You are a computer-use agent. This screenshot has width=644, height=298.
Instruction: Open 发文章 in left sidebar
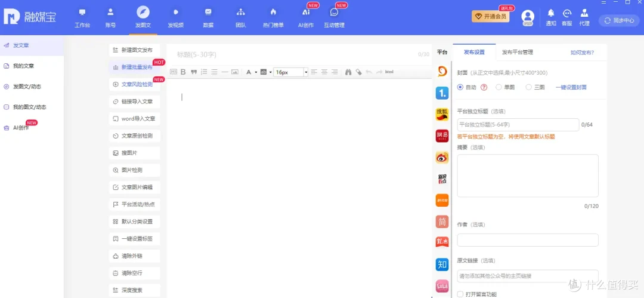(32, 45)
